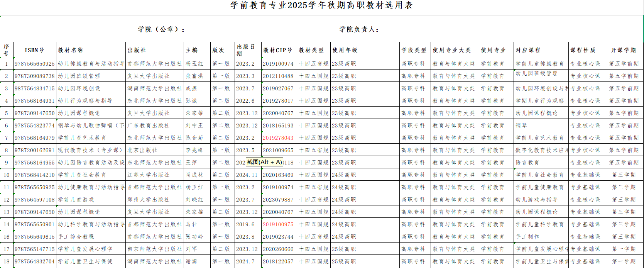Click the 现代教育技术（专业课） textbook cell
Viewport: 644px width, 268px height.
[91, 150]
